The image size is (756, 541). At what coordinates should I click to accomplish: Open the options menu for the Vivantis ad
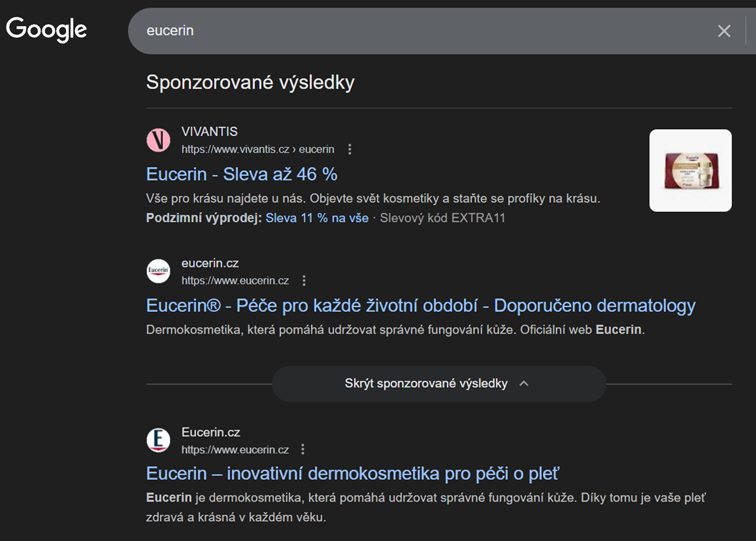pyautogui.click(x=350, y=149)
